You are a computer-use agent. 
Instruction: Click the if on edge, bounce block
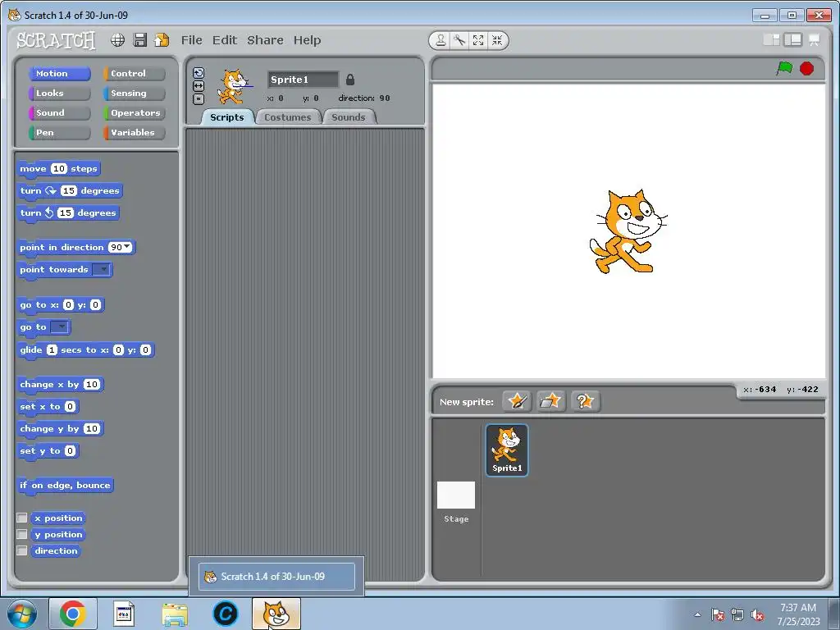[65, 486]
